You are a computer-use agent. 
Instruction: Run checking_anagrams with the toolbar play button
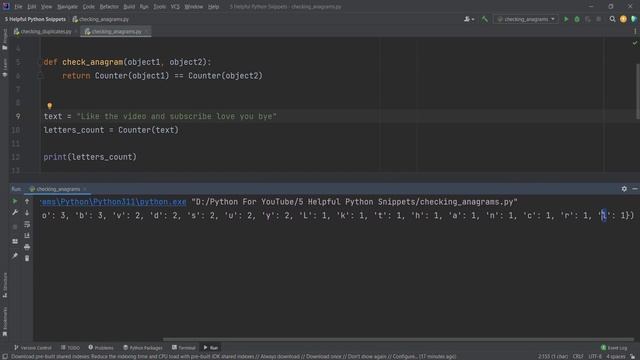click(566, 19)
